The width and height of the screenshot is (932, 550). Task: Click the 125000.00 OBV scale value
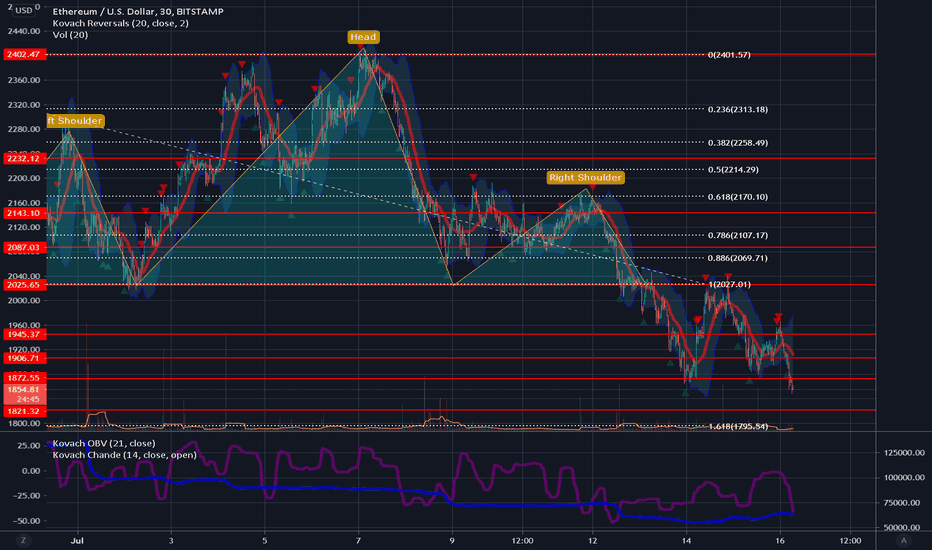(x=904, y=452)
